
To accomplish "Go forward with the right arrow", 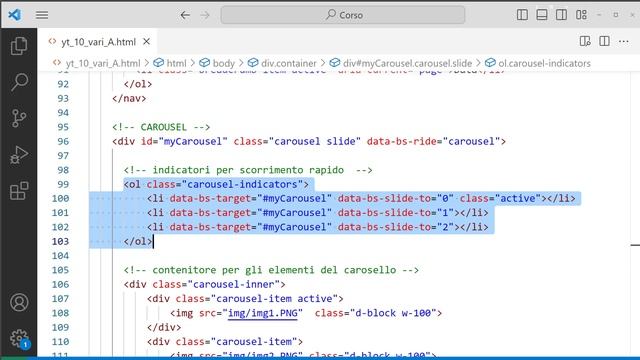I will click(x=205, y=15).
